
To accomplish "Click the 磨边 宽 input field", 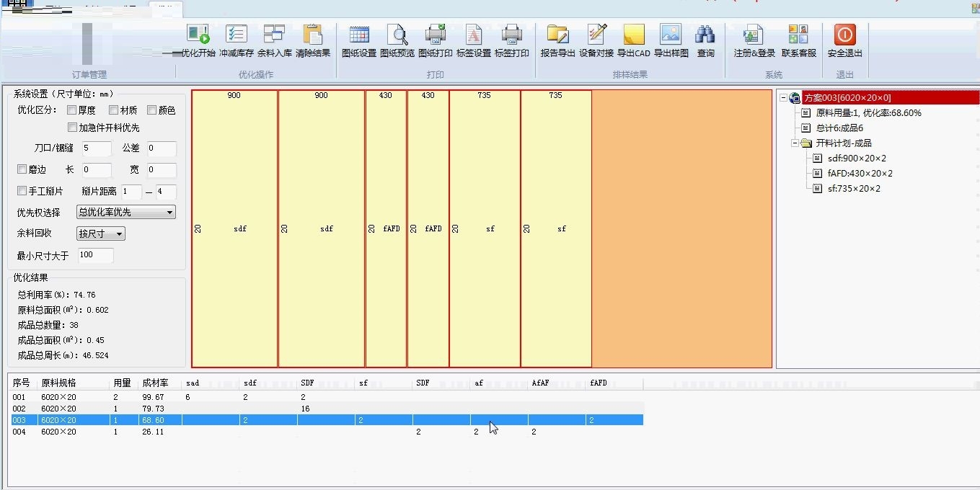I will [162, 170].
